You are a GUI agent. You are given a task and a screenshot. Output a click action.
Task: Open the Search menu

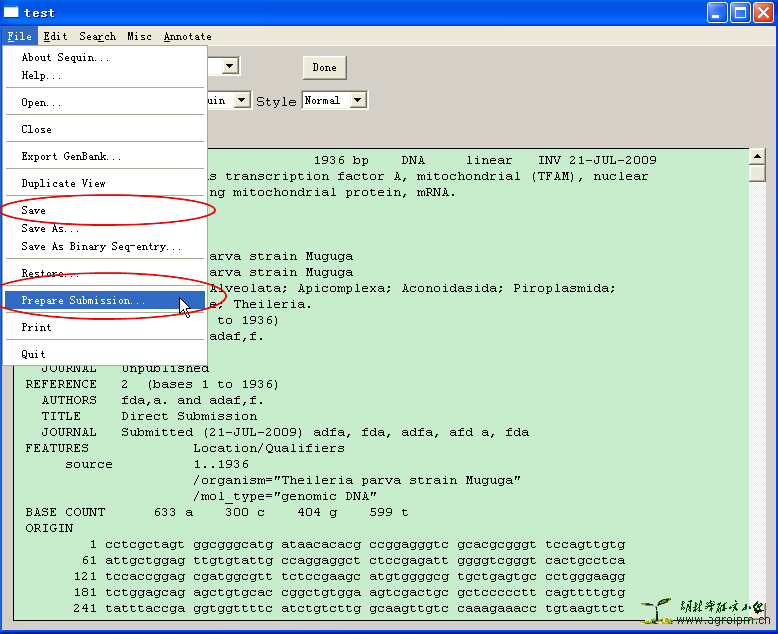[97, 36]
